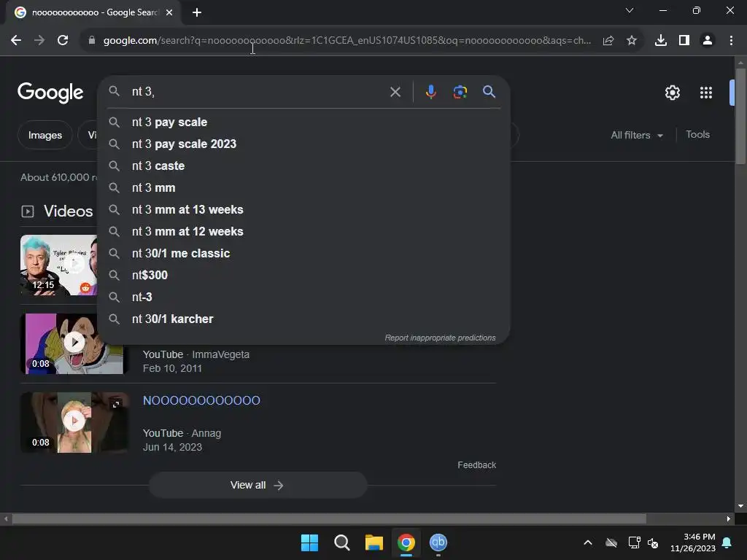Play the 12:15 Tyler Blevins video thumbnail
Image resolution: width=747 pixels, height=560 pixels.
pyautogui.click(x=58, y=265)
